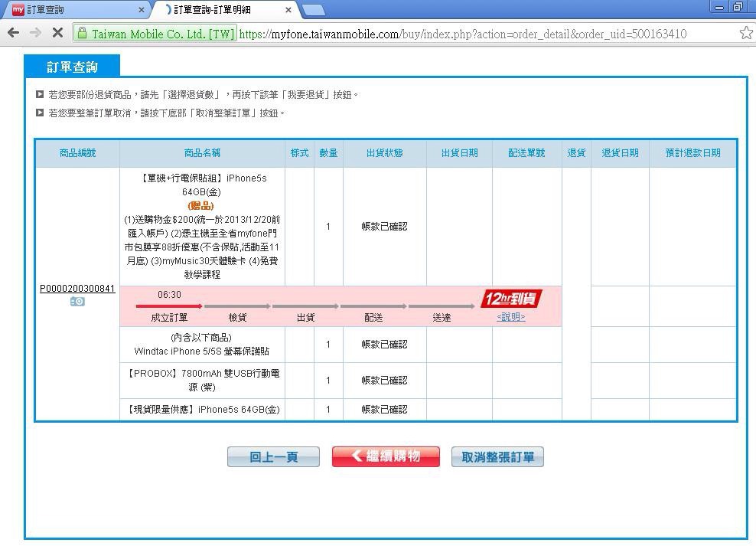This screenshot has height=546, width=756.
Task: Click the 成立訂單 progress step
Action: point(169,317)
